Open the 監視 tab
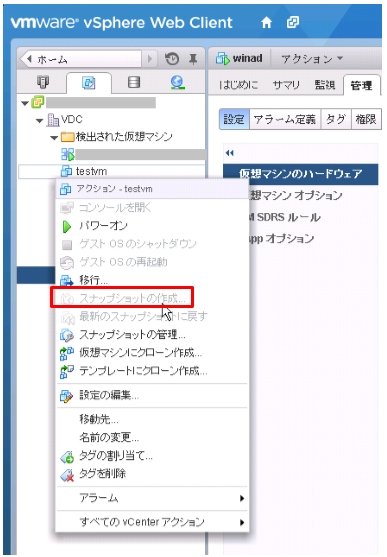This screenshot has width=387, height=557. [325, 85]
